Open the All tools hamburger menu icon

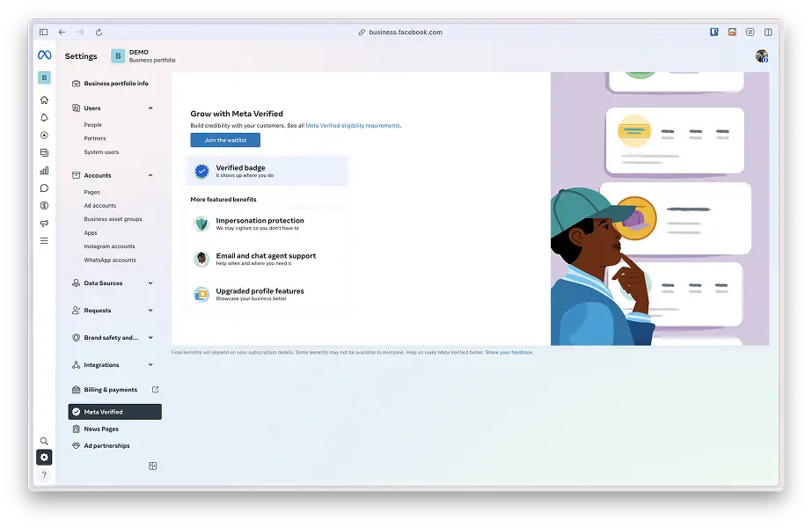[x=45, y=241]
